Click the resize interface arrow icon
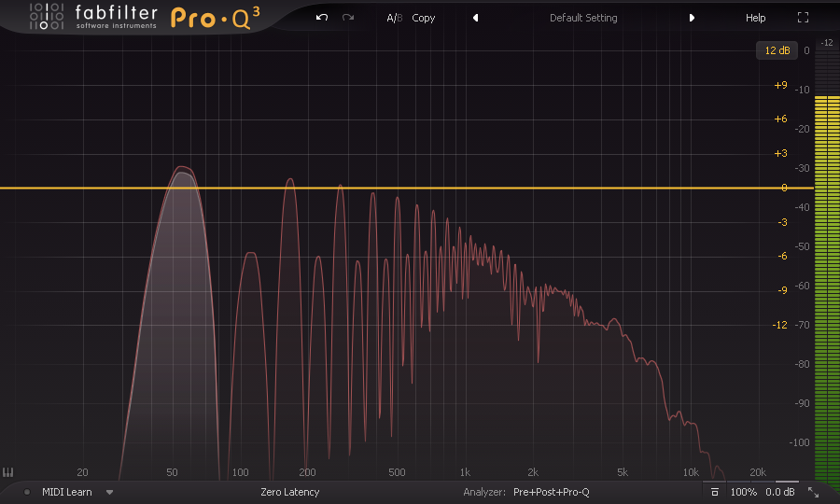 tap(813, 492)
